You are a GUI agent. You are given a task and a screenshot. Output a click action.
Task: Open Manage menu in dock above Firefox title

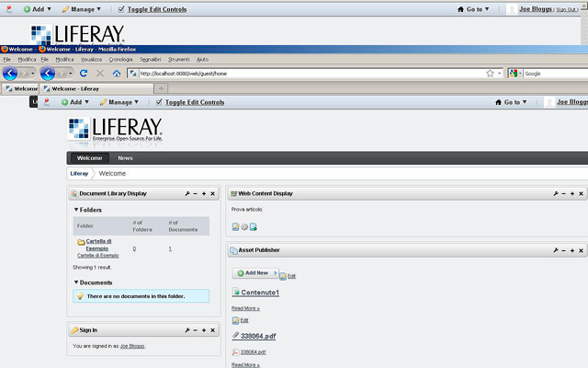pos(82,9)
